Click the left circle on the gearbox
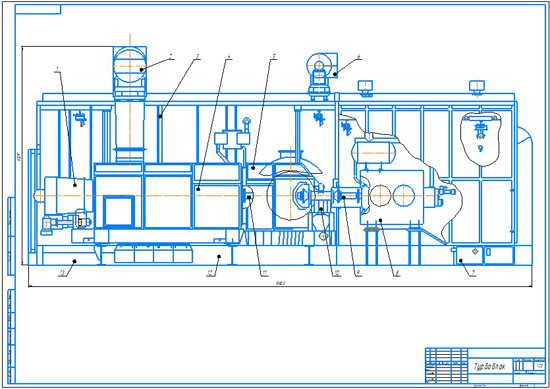The width and height of the screenshot is (550, 389). pyautogui.click(x=381, y=195)
